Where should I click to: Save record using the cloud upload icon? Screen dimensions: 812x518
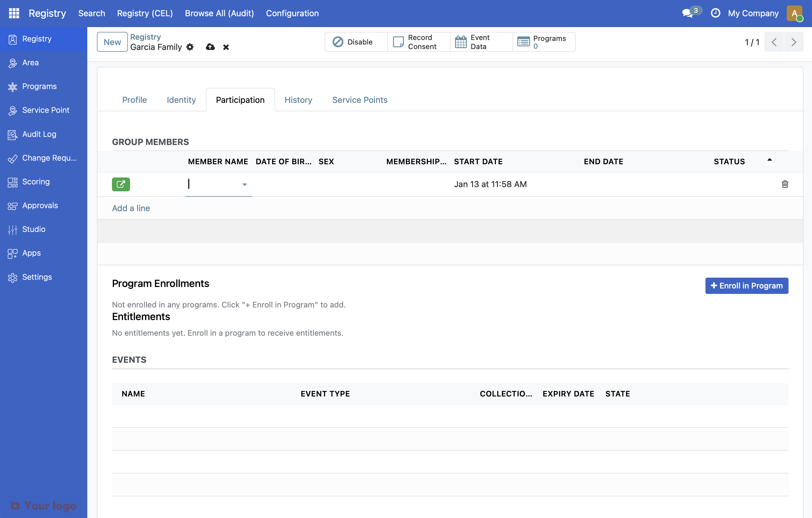[210, 47]
